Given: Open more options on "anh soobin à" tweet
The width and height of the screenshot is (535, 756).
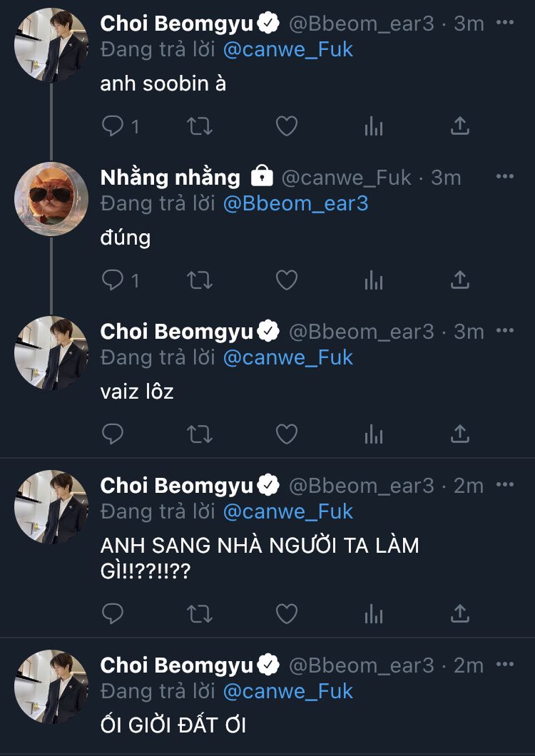Looking at the screenshot, I should coord(504,23).
